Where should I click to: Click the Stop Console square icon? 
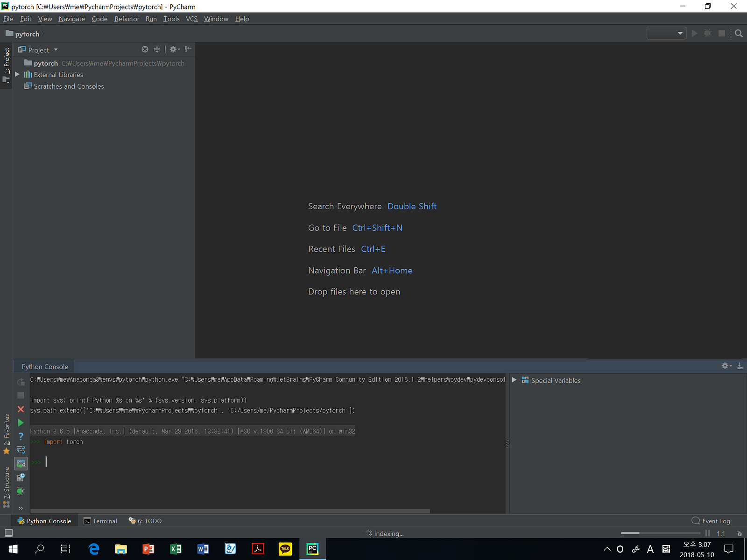click(21, 395)
